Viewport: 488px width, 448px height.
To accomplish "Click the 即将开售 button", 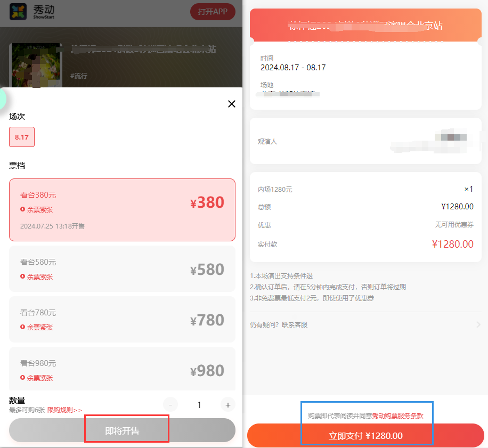I will [x=122, y=430].
